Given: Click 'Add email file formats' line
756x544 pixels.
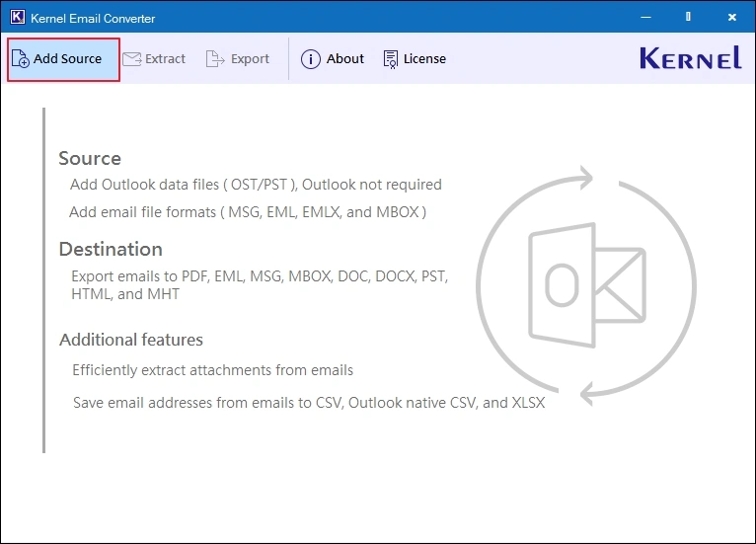Looking at the screenshot, I should click(248, 212).
